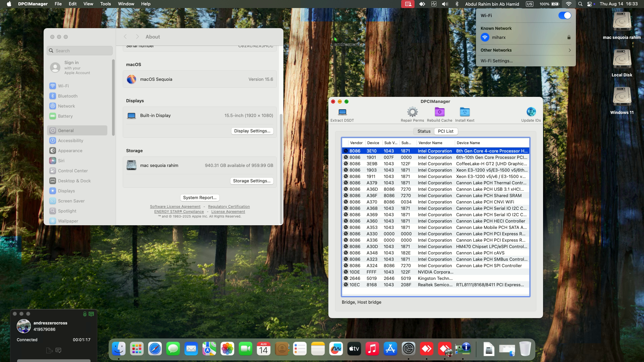The width and height of the screenshot is (644, 362).
Task: Open App Store in the Dock
Action: point(390,349)
